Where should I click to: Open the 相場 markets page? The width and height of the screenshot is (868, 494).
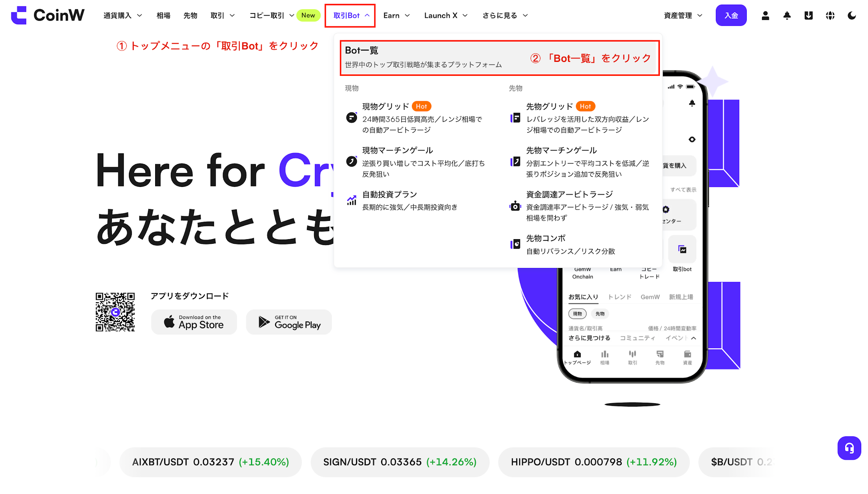(x=163, y=16)
